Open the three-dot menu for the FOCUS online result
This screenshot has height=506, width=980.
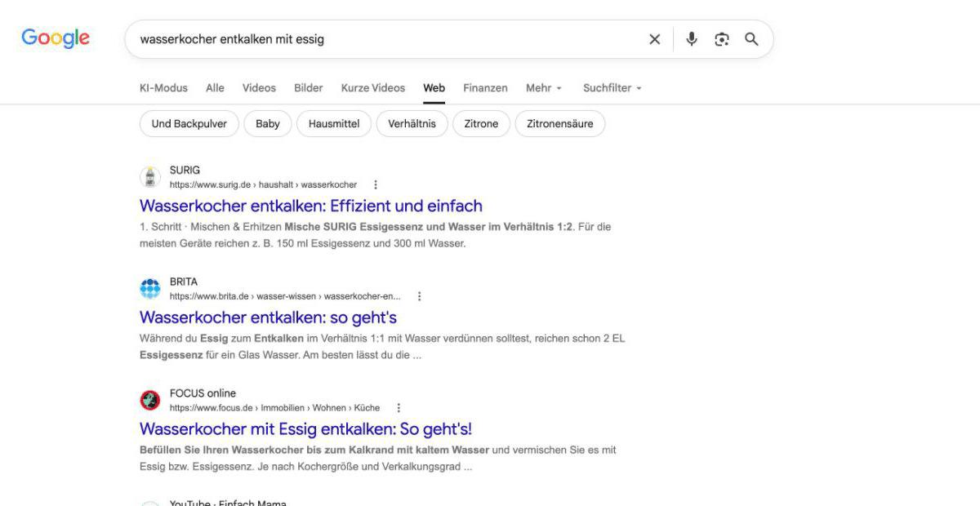coord(399,408)
